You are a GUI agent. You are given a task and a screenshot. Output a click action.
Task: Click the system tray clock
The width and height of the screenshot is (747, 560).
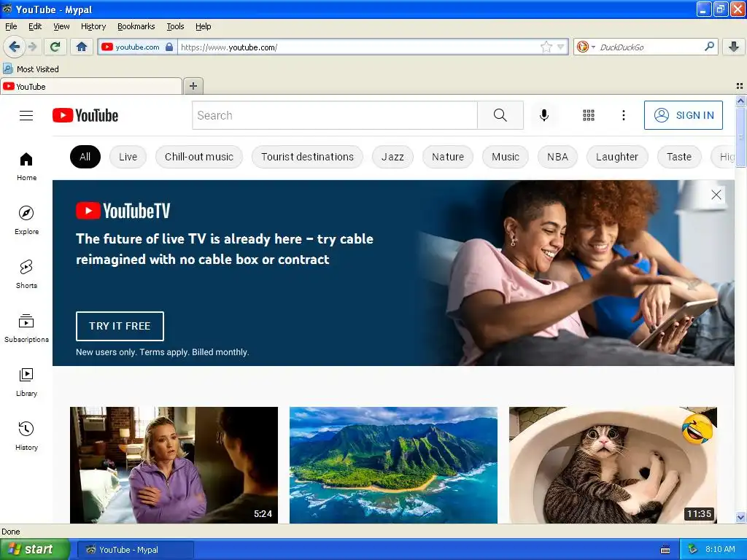pyautogui.click(x=720, y=550)
